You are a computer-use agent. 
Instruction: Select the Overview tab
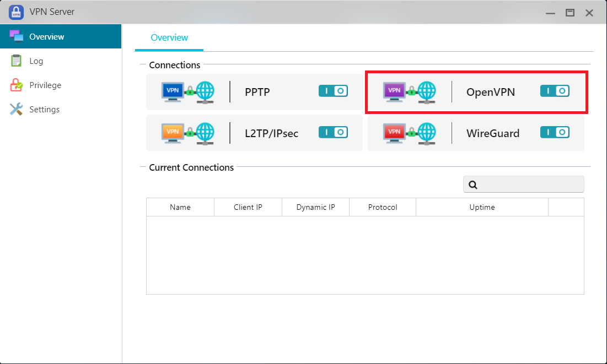pos(169,37)
